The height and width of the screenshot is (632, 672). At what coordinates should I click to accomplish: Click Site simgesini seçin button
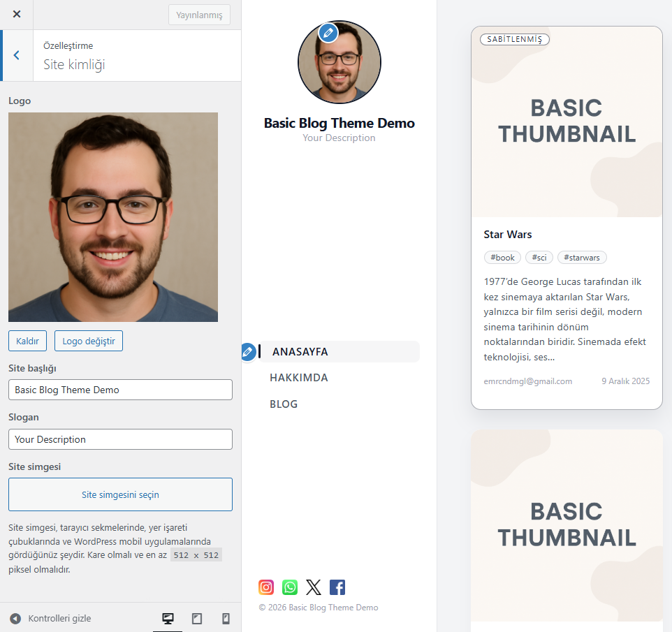(120, 494)
